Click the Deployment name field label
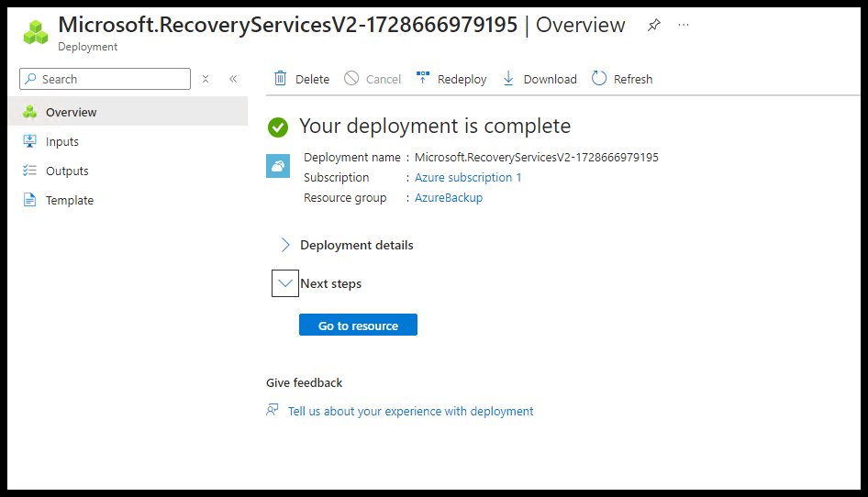This screenshot has width=868, height=497. click(x=352, y=157)
